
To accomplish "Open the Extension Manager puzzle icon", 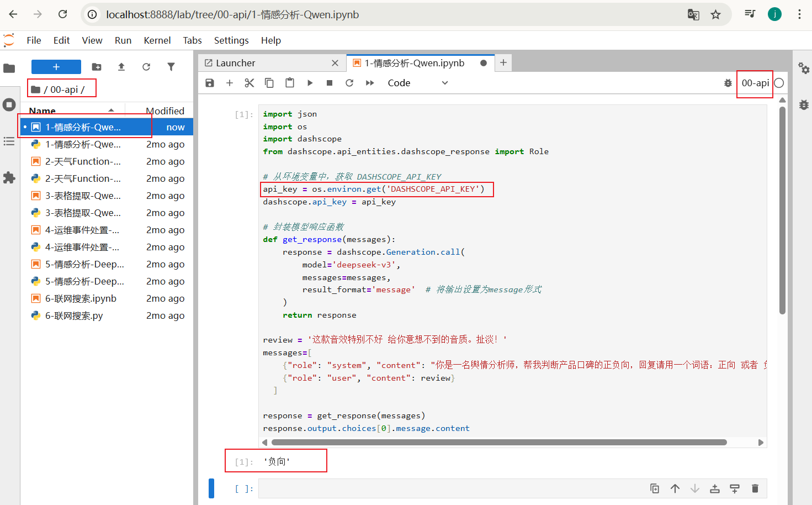I will (x=9, y=177).
